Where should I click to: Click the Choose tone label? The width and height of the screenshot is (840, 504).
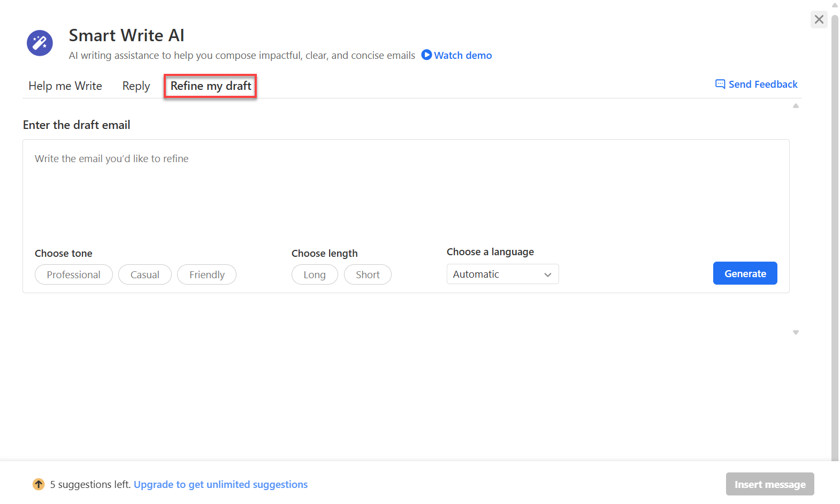click(x=64, y=253)
